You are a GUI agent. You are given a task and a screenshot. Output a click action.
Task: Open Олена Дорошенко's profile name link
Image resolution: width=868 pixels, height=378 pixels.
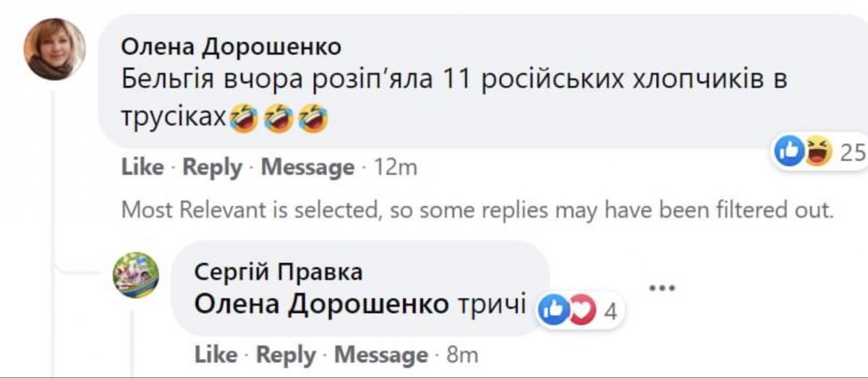[231, 47]
